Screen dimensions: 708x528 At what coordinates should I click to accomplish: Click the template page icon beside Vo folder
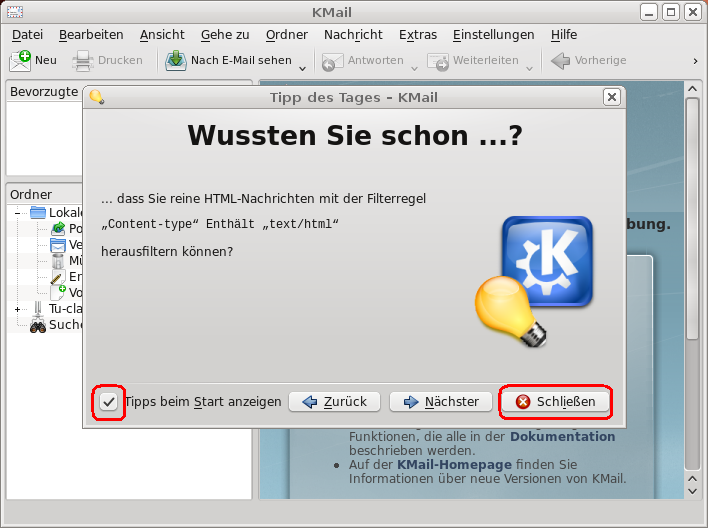58,292
